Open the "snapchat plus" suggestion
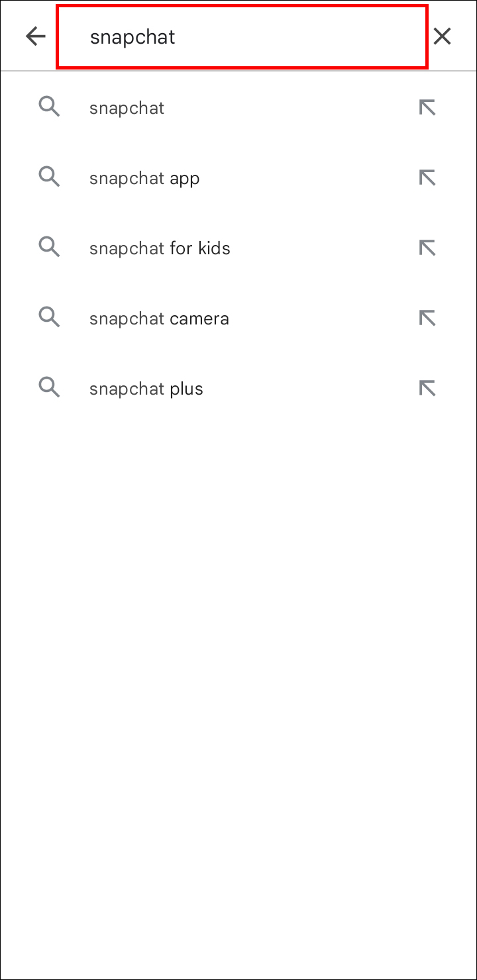Viewport: 477px width, 980px height. pyautogui.click(x=146, y=389)
